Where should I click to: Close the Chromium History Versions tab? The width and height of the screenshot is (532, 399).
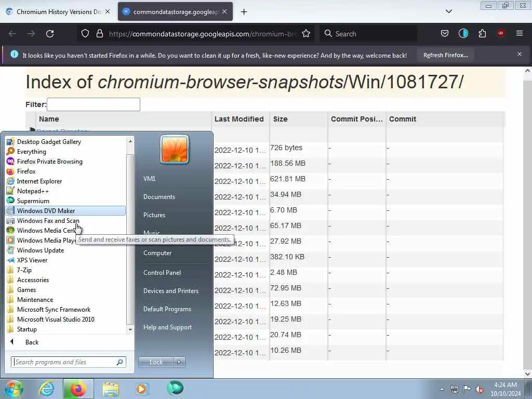108,11
